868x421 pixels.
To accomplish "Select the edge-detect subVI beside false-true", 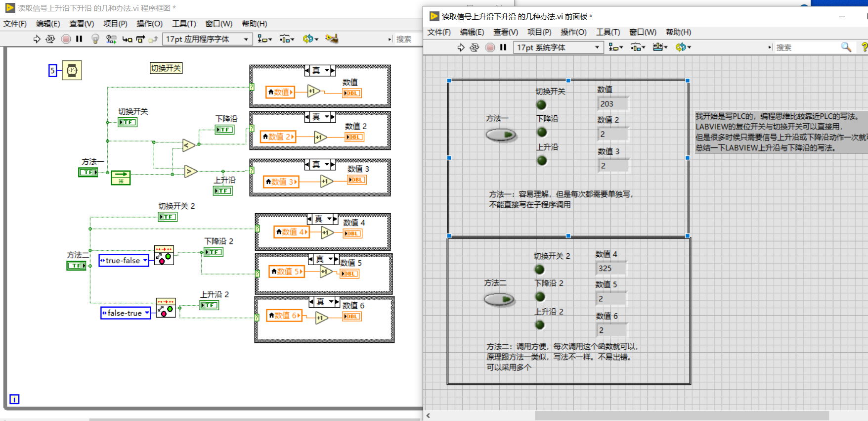I will pyautogui.click(x=166, y=308).
